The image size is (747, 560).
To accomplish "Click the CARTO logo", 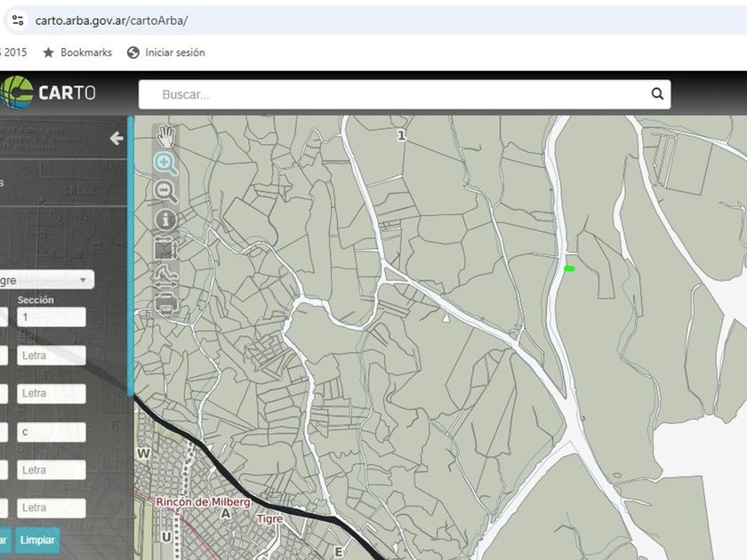I will point(49,92).
